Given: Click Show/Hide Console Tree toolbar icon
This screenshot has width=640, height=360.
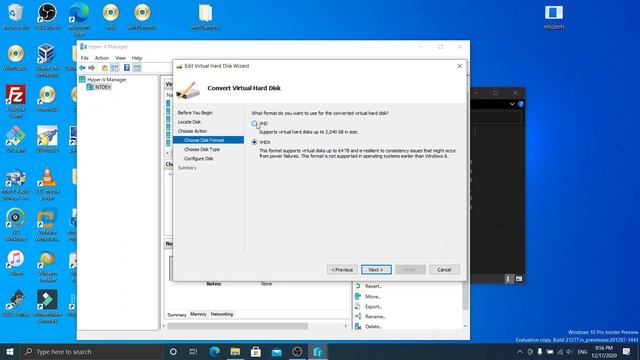Looking at the screenshot, I should coord(115,68).
